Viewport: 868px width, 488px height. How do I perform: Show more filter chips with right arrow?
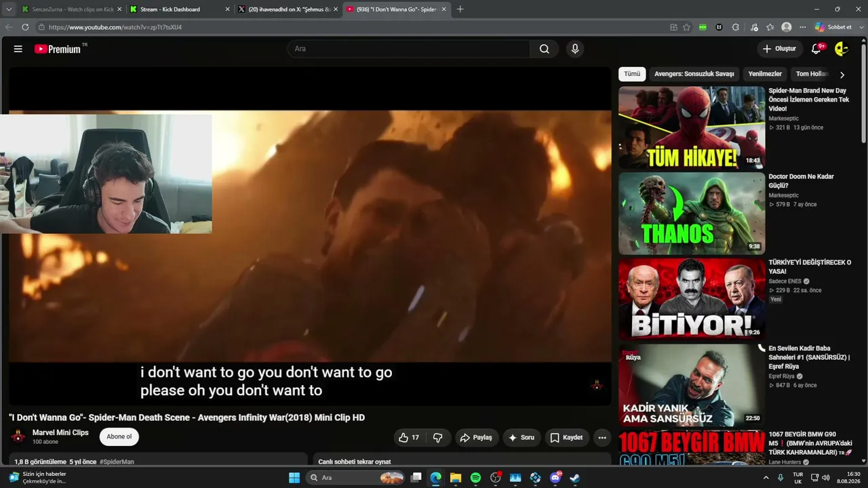842,75
